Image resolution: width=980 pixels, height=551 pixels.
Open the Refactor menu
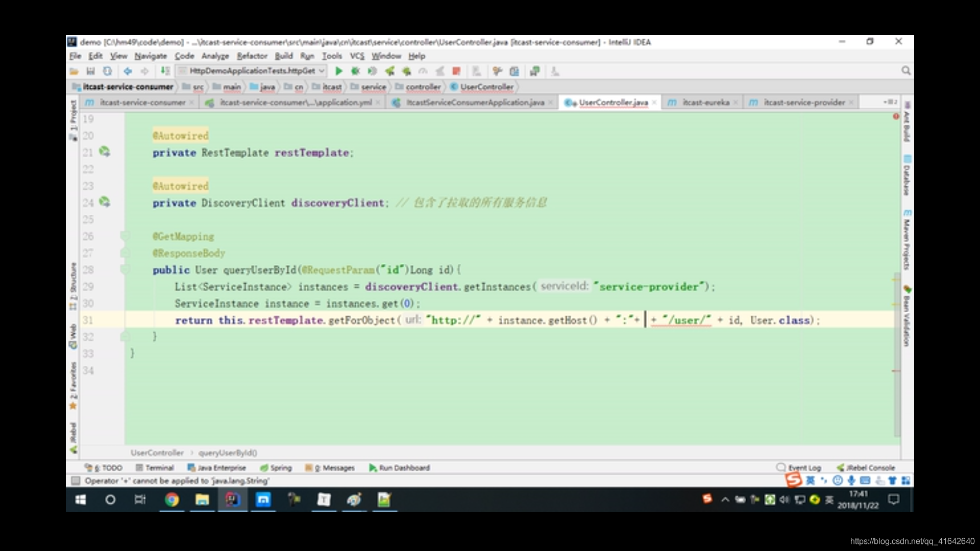(x=252, y=56)
